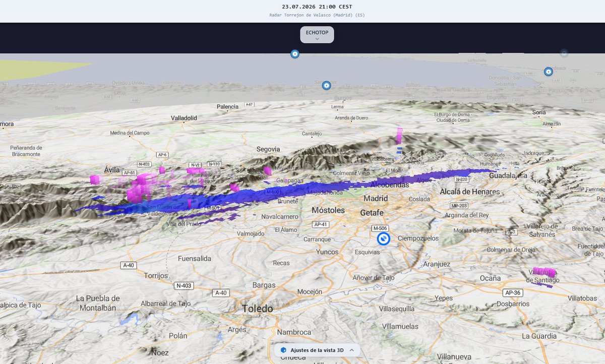Open the ECHOTOP product dropdown
The width and height of the screenshot is (605, 364).
(x=317, y=34)
